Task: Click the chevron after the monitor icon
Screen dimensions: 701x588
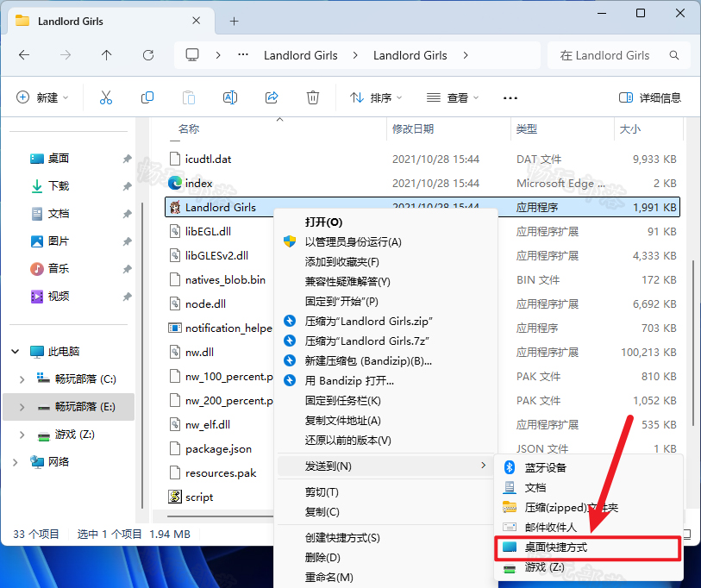Action: 218,55
